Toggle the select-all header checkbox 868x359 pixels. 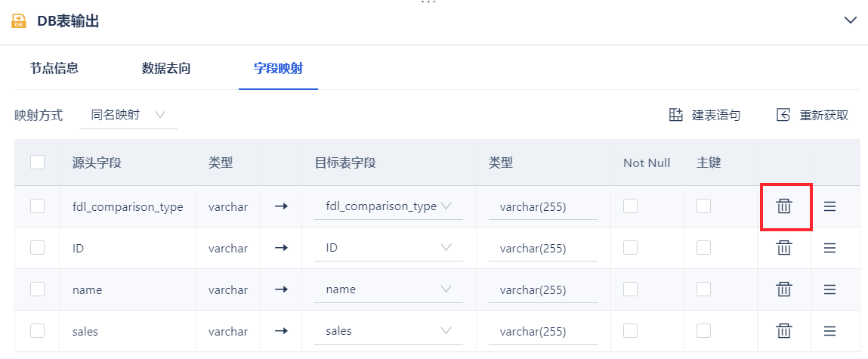pos(37,162)
